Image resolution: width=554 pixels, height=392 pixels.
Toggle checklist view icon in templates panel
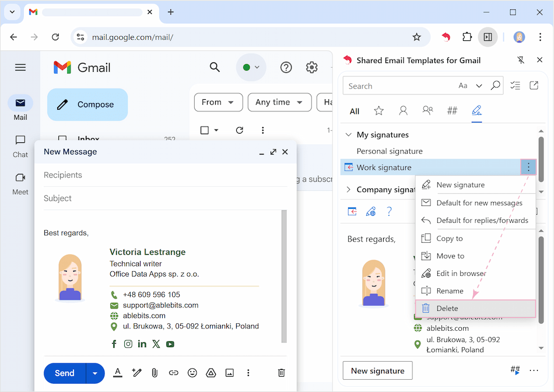click(515, 85)
